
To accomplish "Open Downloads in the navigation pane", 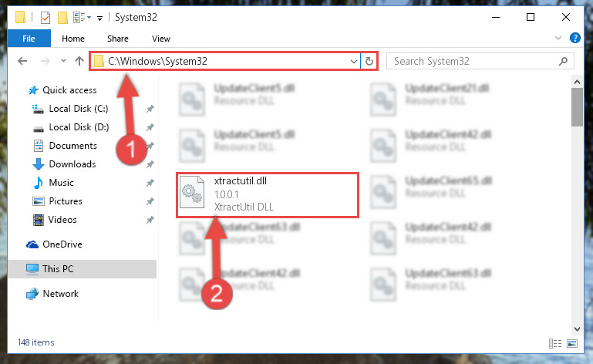I will coord(72,164).
